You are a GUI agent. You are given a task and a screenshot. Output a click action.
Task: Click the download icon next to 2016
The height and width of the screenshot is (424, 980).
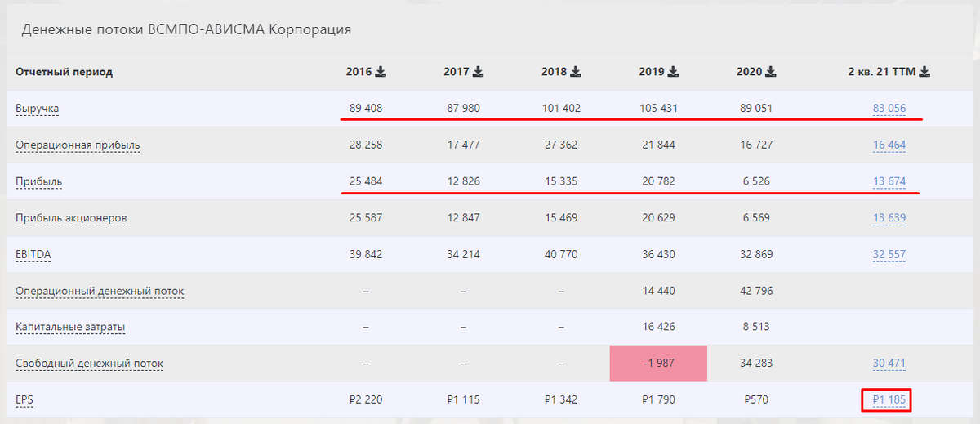(x=381, y=72)
